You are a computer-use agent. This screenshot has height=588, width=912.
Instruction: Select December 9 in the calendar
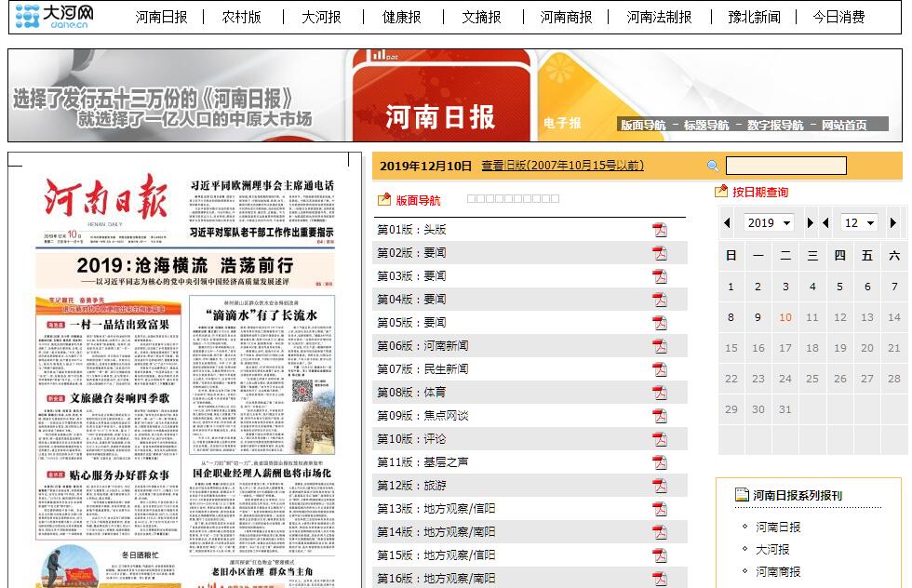coord(758,317)
